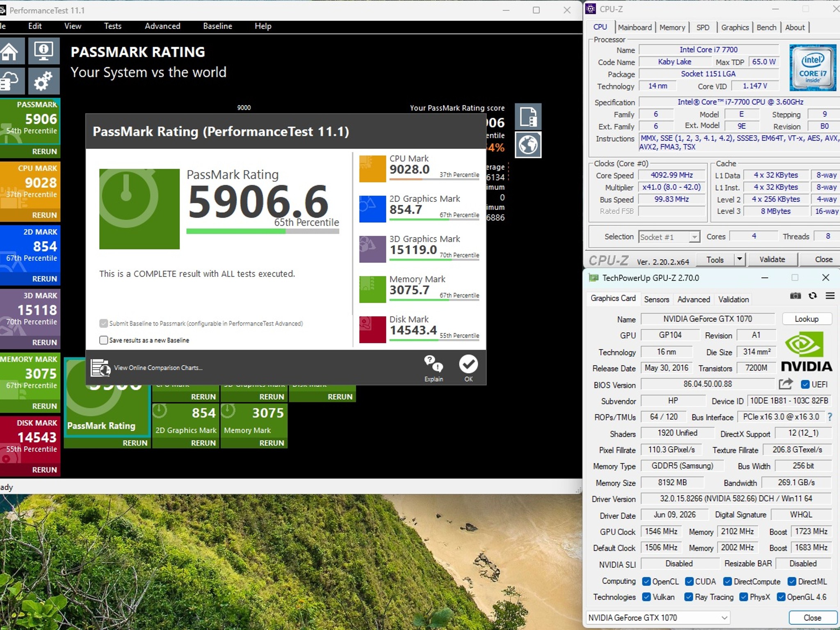Click the Bus Interface question mark icon
The width and height of the screenshot is (840, 630).
[830, 417]
